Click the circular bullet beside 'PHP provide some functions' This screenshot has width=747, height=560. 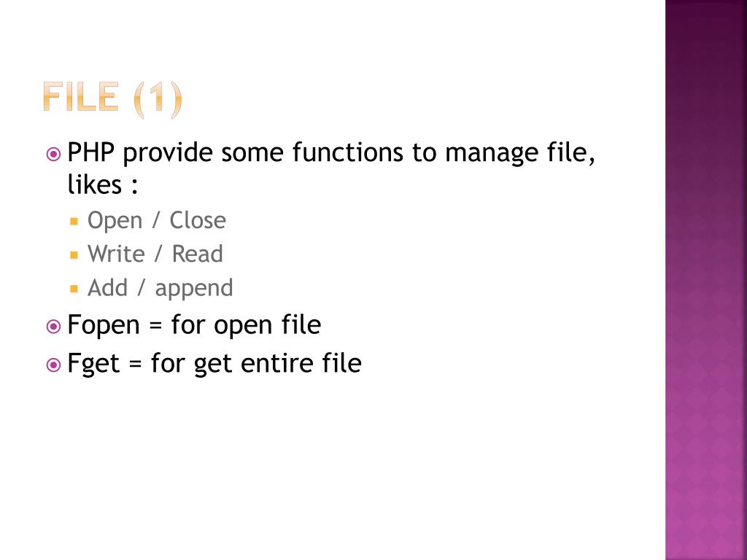[53, 155]
